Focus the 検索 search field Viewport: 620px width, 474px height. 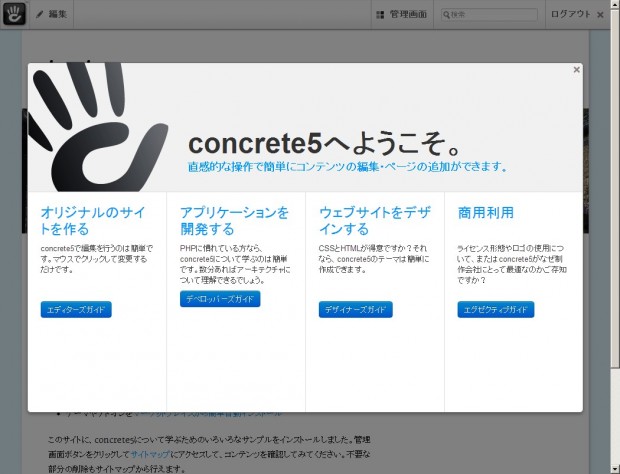(x=490, y=15)
